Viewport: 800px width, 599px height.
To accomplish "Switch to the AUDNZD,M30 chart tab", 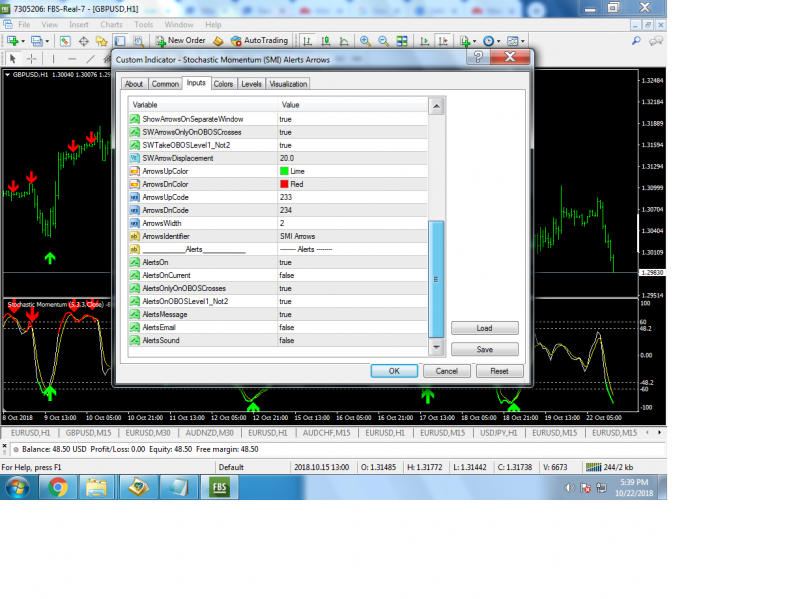I will [209, 433].
